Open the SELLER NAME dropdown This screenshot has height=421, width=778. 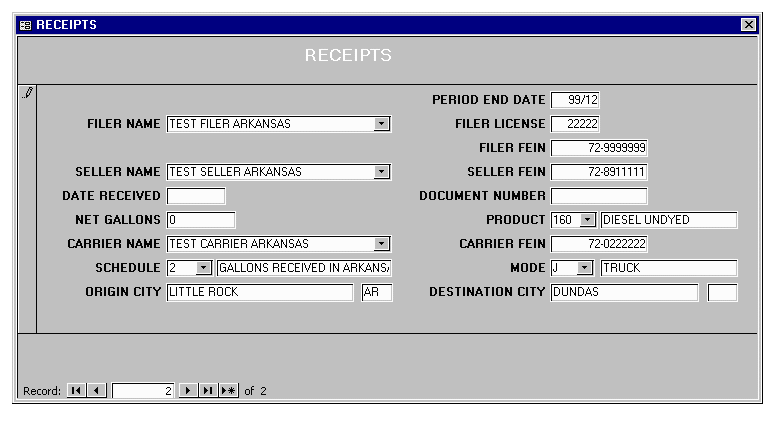click(x=381, y=172)
